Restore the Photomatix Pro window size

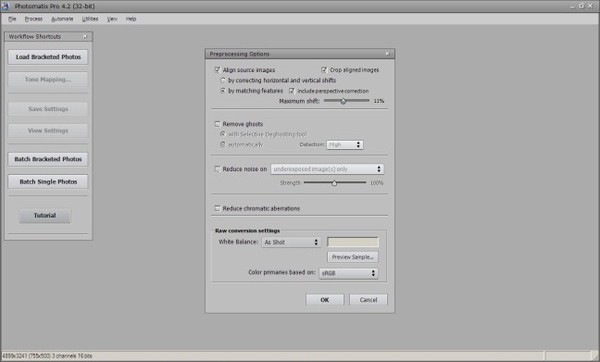[582, 6]
